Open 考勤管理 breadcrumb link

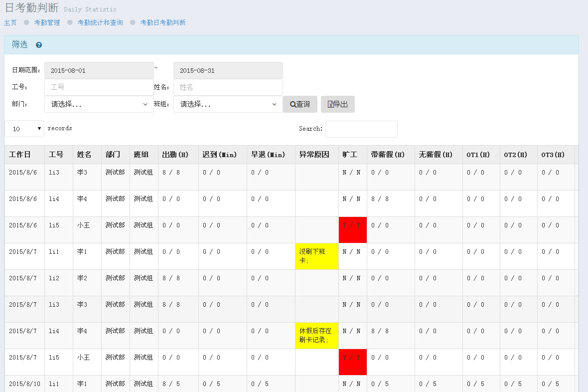(47, 22)
